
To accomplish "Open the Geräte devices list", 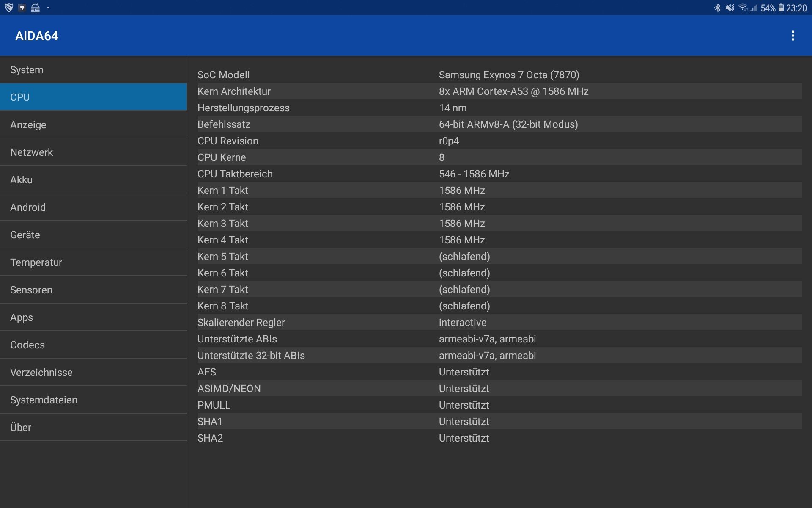I will [x=93, y=235].
